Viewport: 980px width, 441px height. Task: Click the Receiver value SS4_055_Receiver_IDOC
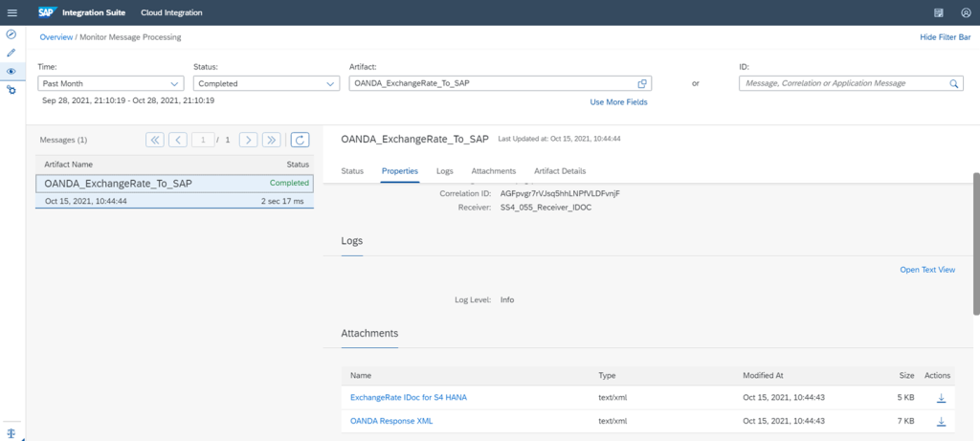point(546,208)
